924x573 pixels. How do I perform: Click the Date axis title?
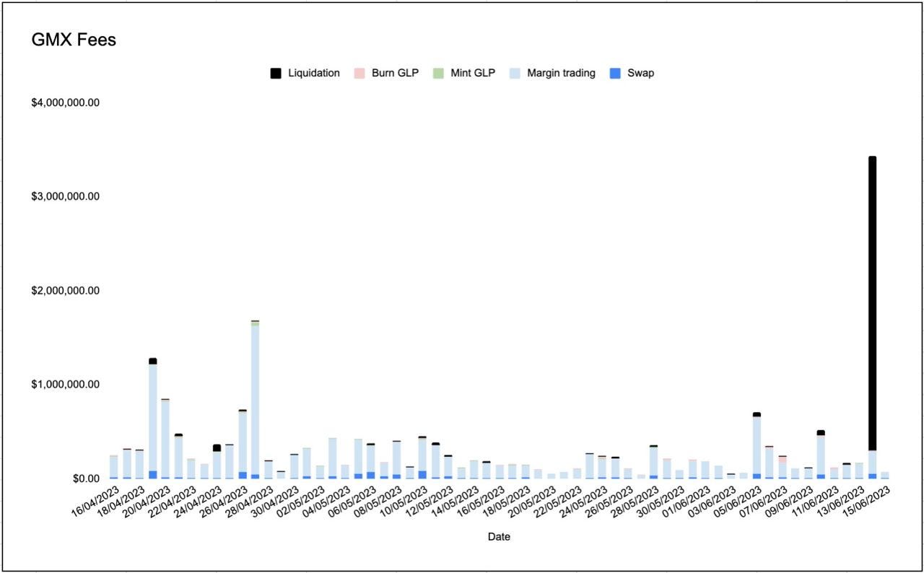point(499,536)
